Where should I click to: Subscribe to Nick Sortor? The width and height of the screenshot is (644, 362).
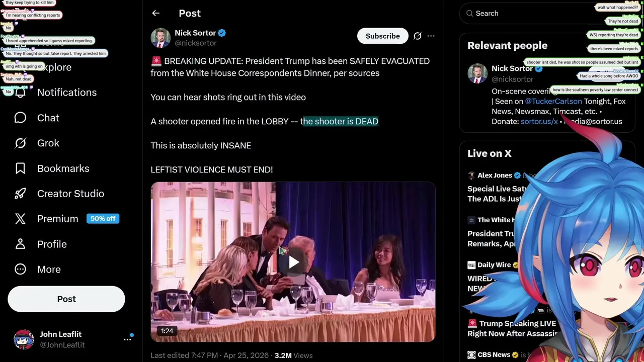point(382,36)
